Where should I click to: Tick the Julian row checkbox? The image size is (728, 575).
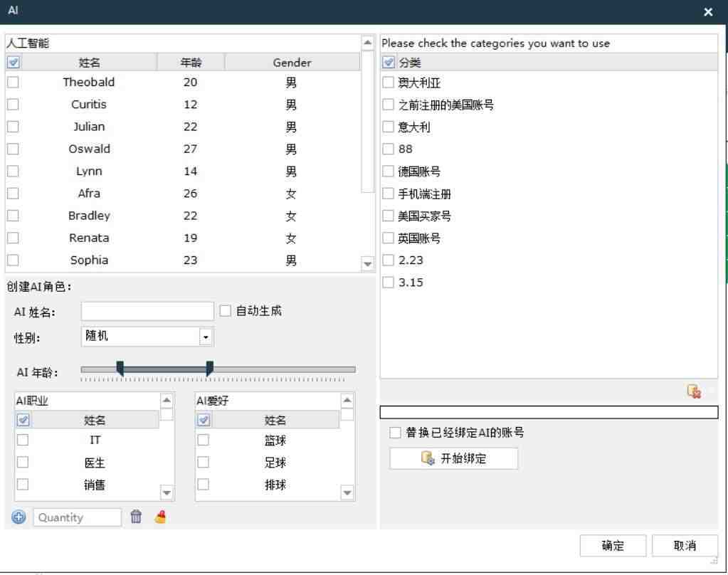pos(13,127)
